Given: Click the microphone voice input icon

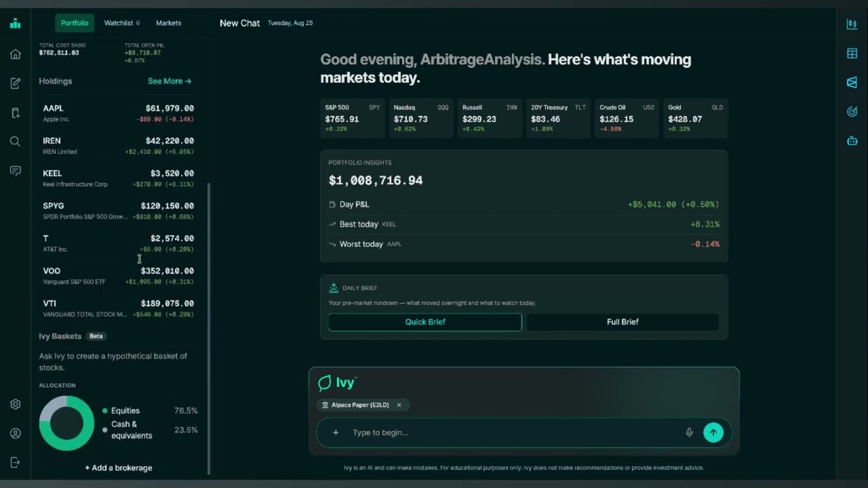Looking at the screenshot, I should coord(689,432).
